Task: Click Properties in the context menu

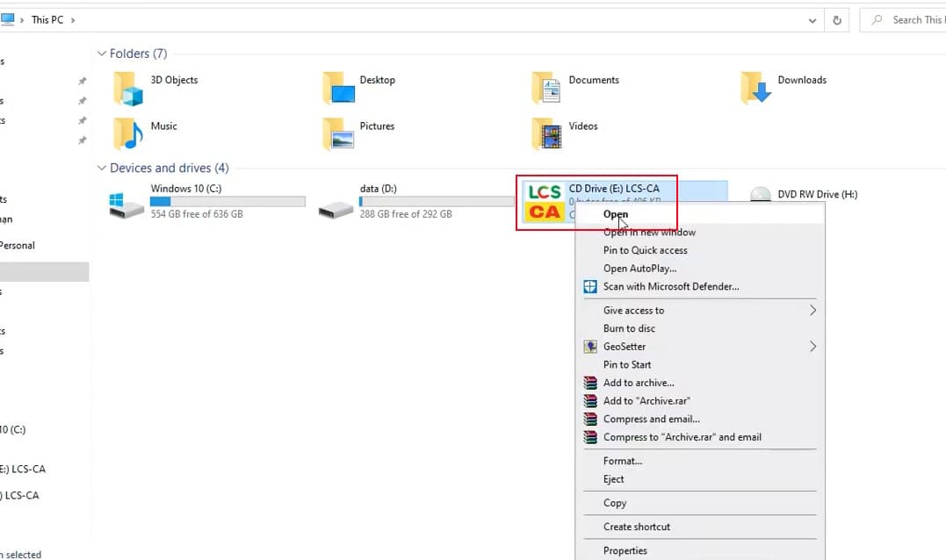Action: tap(625, 550)
